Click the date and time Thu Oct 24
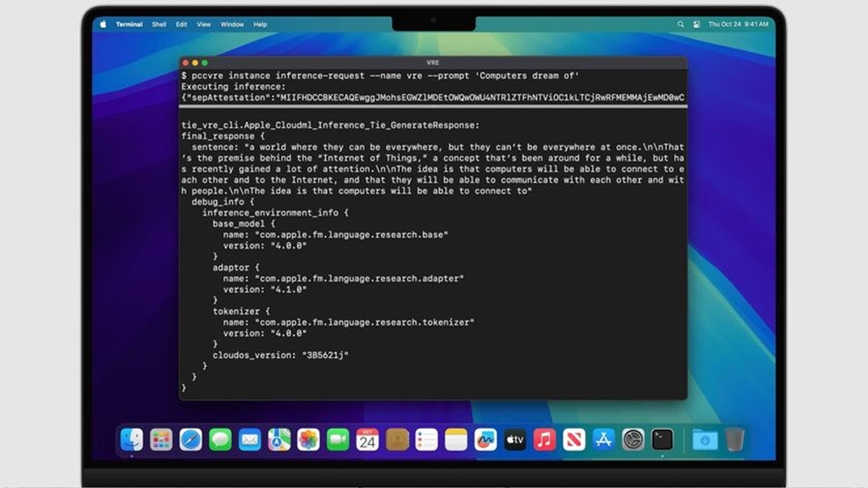This screenshot has width=868, height=488. coord(738,24)
